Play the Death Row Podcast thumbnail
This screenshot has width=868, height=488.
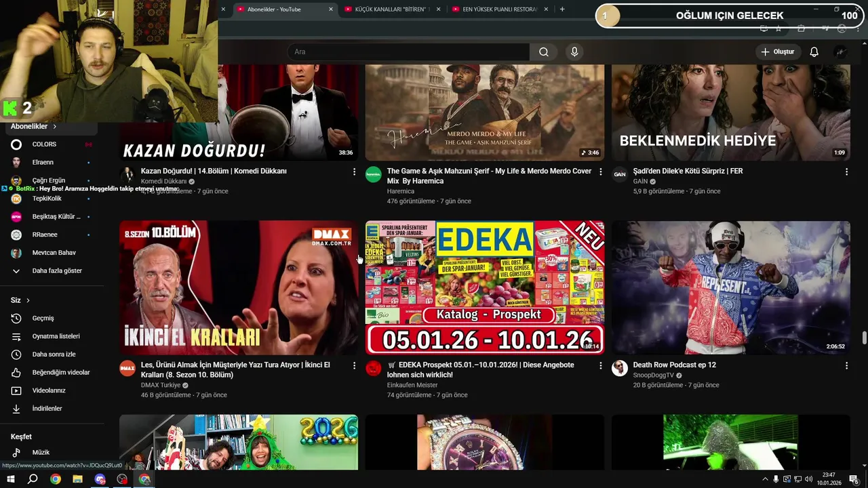point(731,287)
